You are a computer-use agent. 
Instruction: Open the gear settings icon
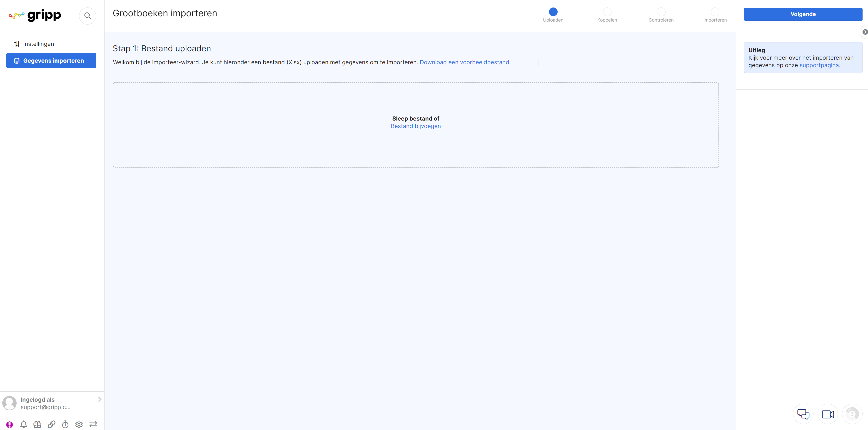(x=79, y=424)
